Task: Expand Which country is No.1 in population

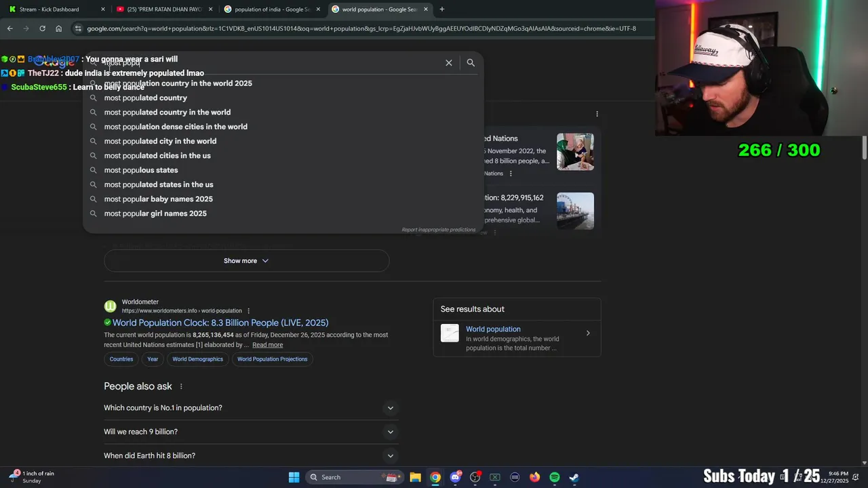Action: pyautogui.click(x=251, y=408)
